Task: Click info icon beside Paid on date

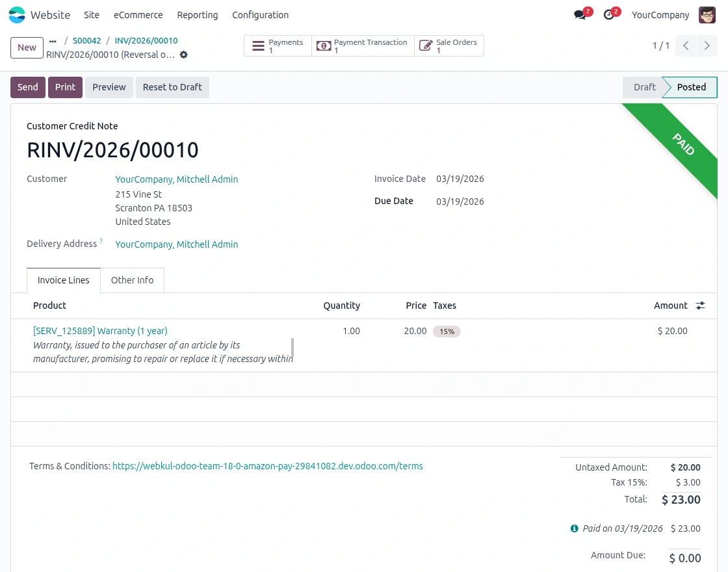Action: [x=574, y=528]
